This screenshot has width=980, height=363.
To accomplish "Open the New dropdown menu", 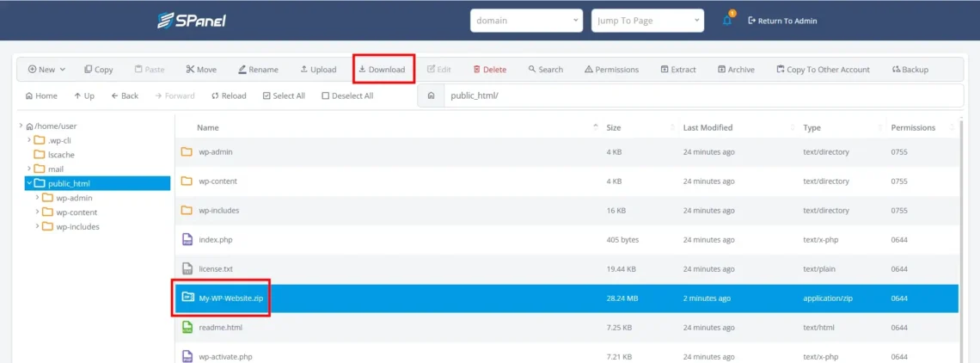I will coord(47,70).
